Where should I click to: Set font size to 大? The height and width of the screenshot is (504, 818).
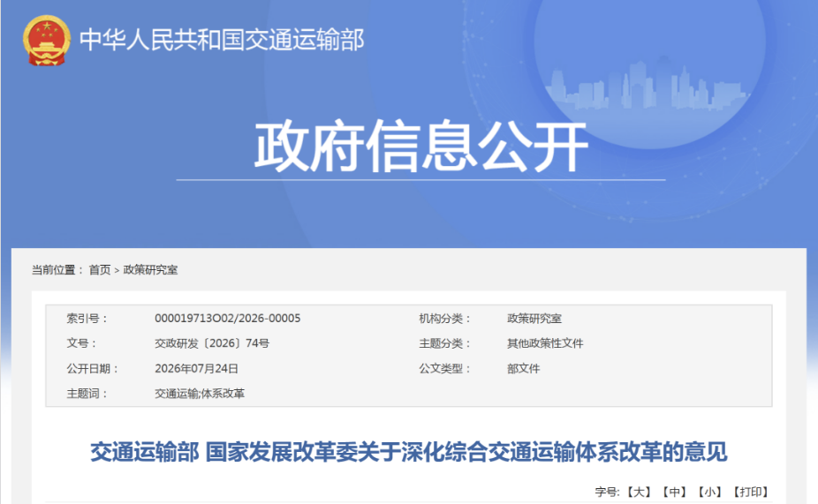[639, 492]
